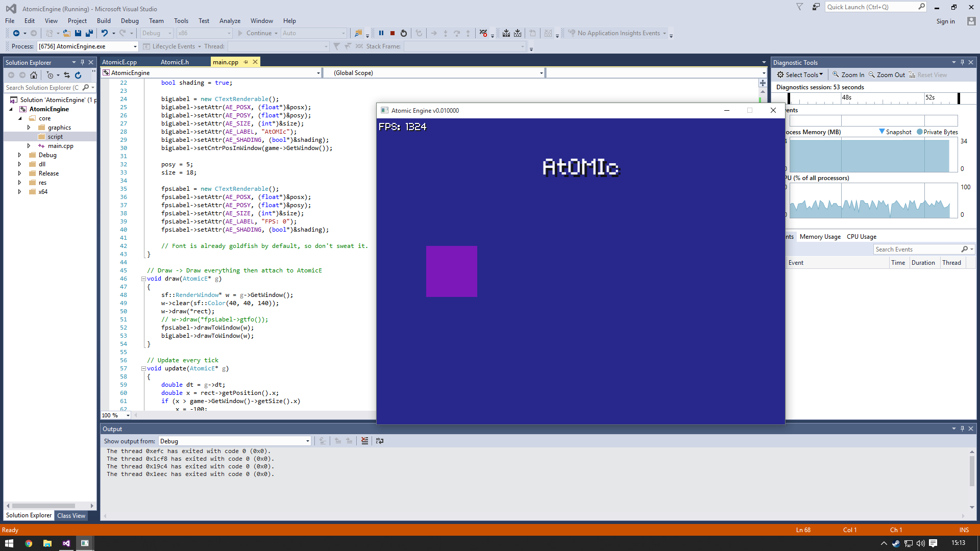Toggle auto-hide pin on Output panel
The width and height of the screenshot is (980, 551).
[962, 429]
